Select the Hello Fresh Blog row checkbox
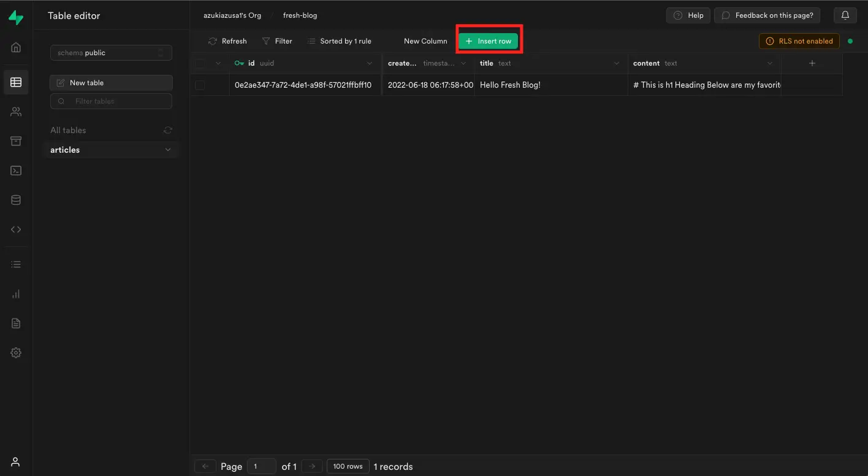Viewport: 868px width, 476px height. tap(200, 85)
